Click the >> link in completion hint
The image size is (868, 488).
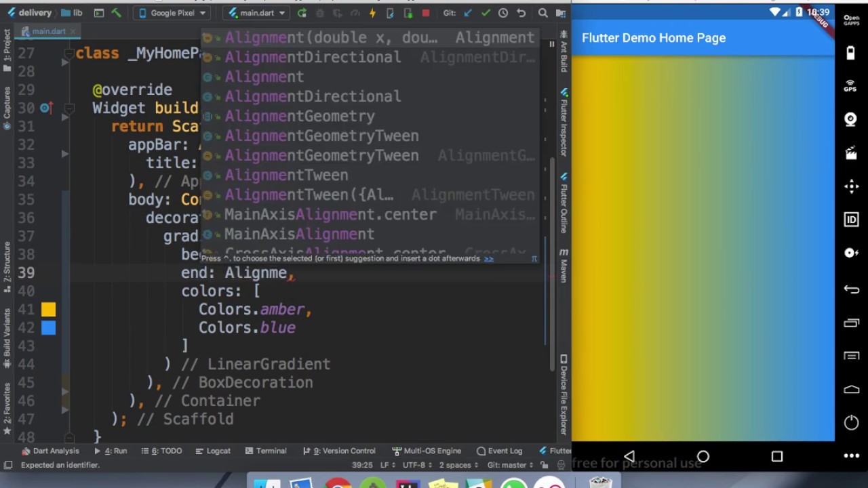point(488,258)
